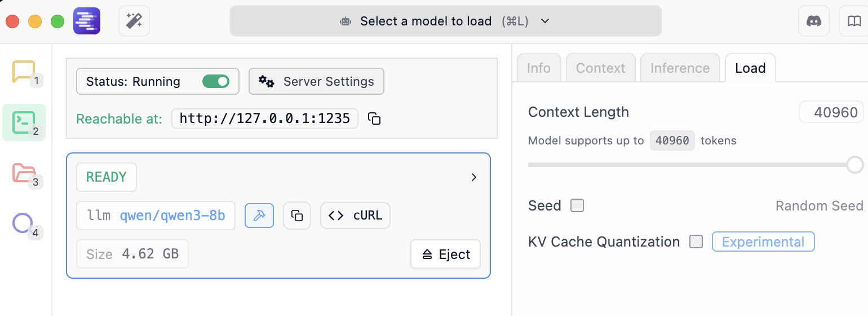
Task: Check the KV Cache Quantization box
Action: [x=697, y=242]
